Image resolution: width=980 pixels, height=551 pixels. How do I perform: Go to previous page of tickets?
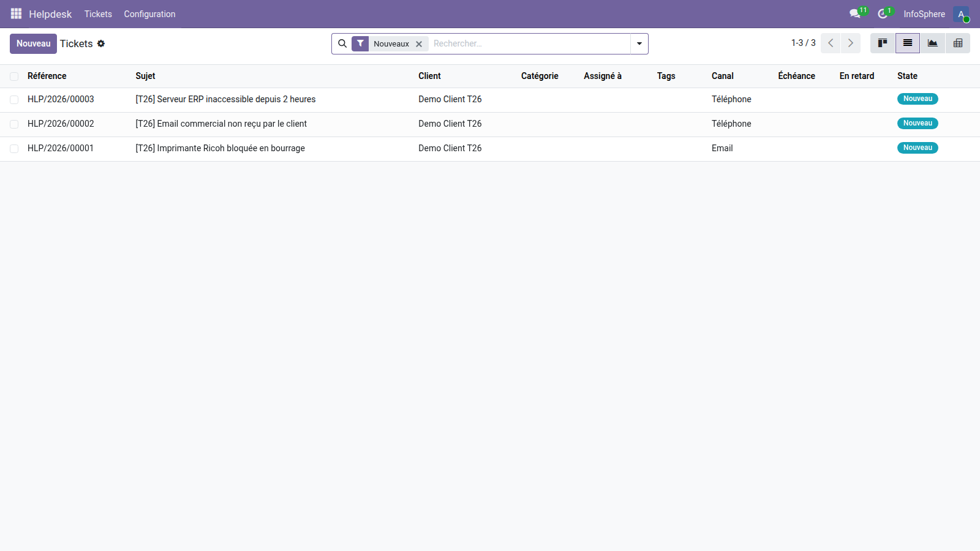(831, 43)
